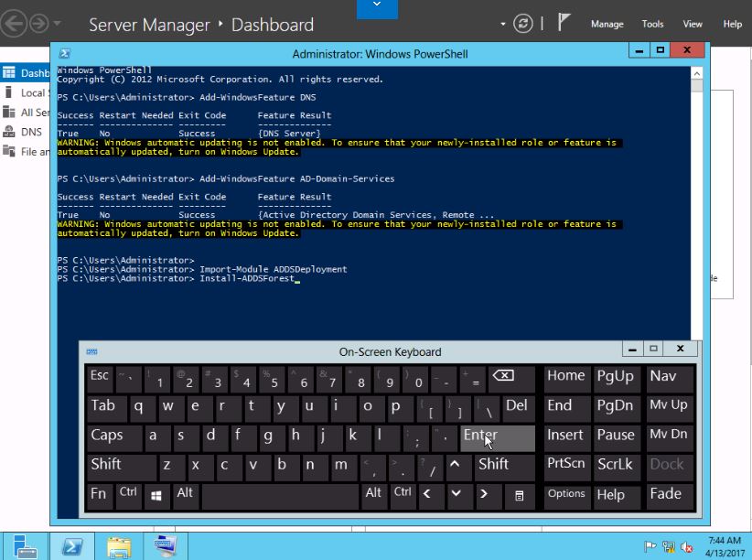Image resolution: width=752 pixels, height=560 pixels.
Task: Toggle the left Shift key
Action: [x=121, y=467]
